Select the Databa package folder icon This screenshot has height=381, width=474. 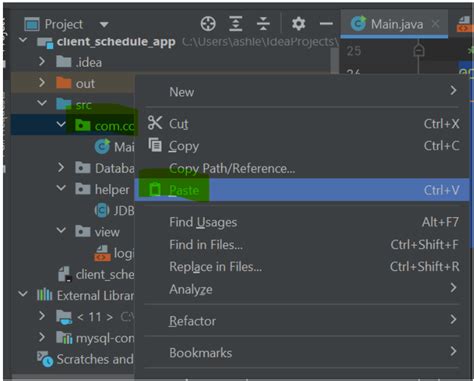[83, 168]
